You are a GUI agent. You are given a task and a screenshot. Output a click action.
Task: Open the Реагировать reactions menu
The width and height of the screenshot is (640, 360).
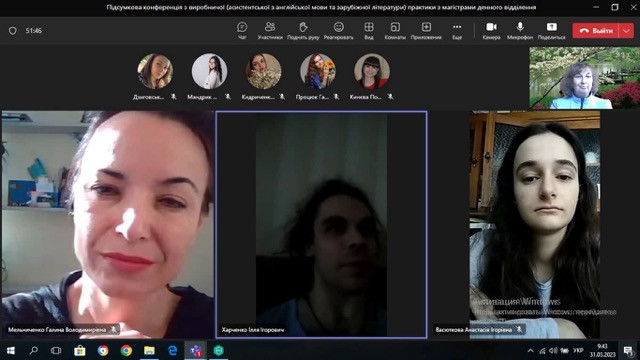[x=338, y=31]
